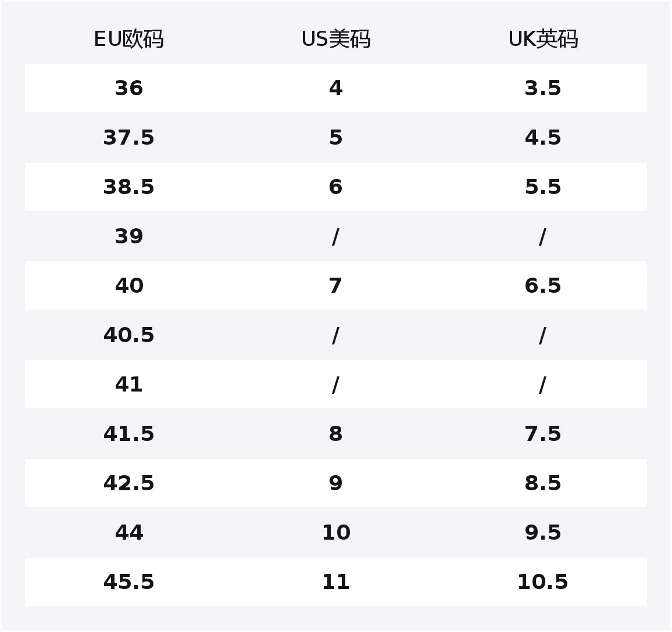Click UK size 10.5 cell
This screenshot has width=672, height=632.
click(x=543, y=582)
